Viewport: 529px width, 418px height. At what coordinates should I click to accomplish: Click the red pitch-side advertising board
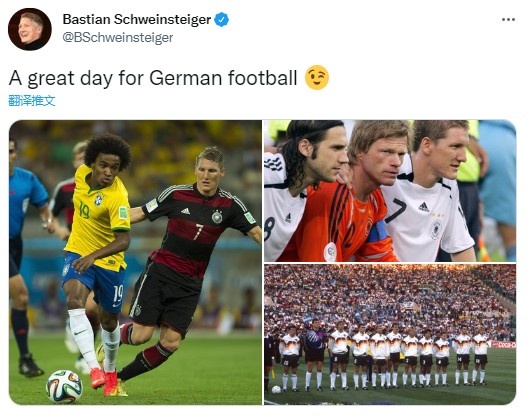pyautogui.click(x=504, y=344)
